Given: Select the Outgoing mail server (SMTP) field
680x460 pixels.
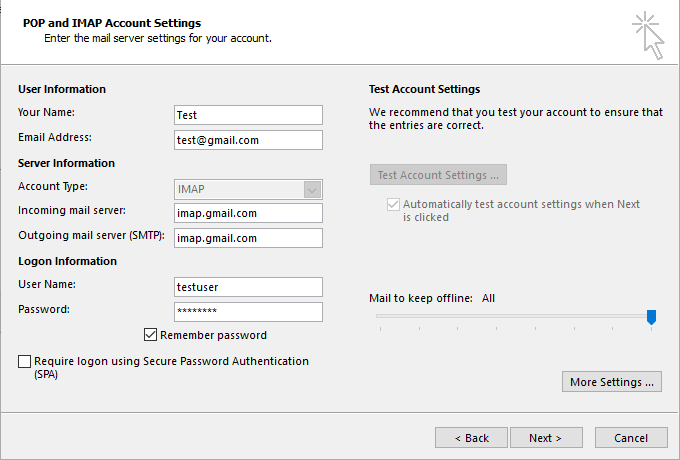Looking at the screenshot, I should (x=248, y=238).
